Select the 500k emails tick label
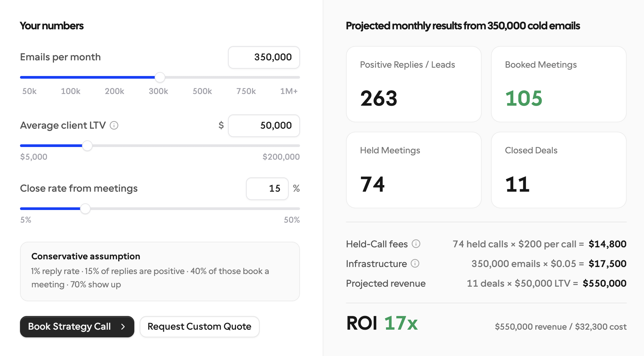Screen dimensions: 644x356 coord(202,91)
